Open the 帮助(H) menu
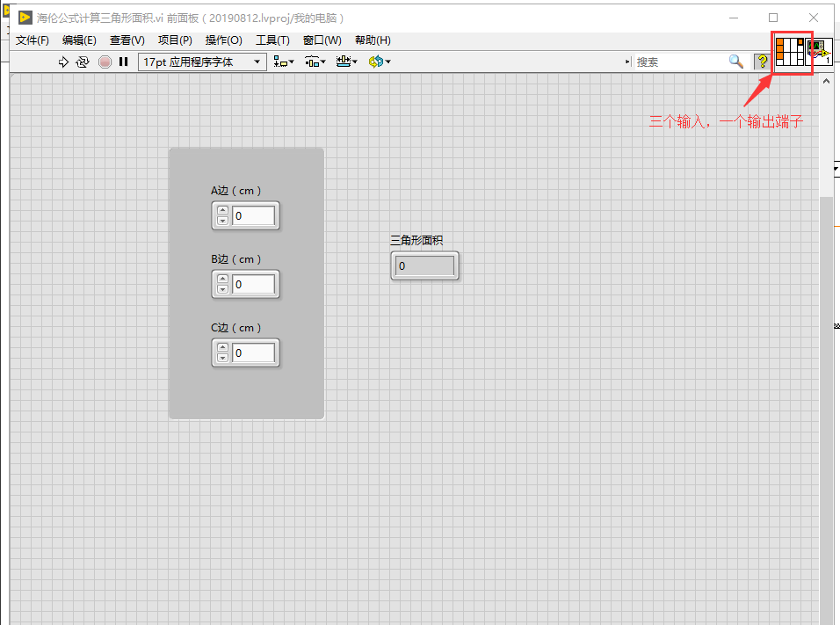Viewport: 840px width, 625px height. pyautogui.click(x=373, y=40)
